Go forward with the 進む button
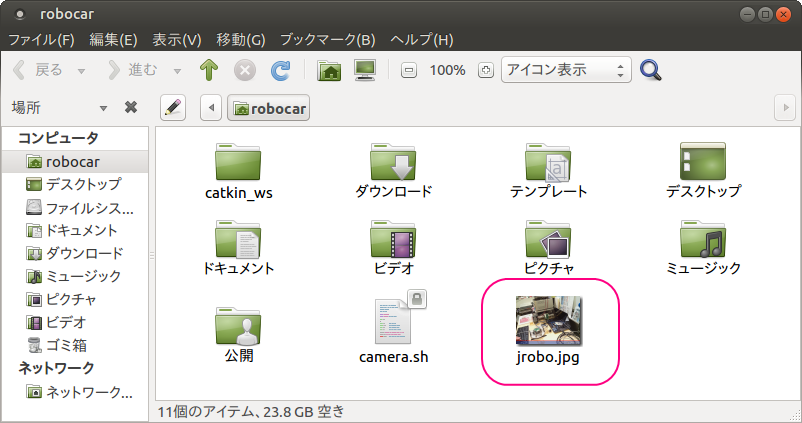802x423 pixels. tap(131, 70)
